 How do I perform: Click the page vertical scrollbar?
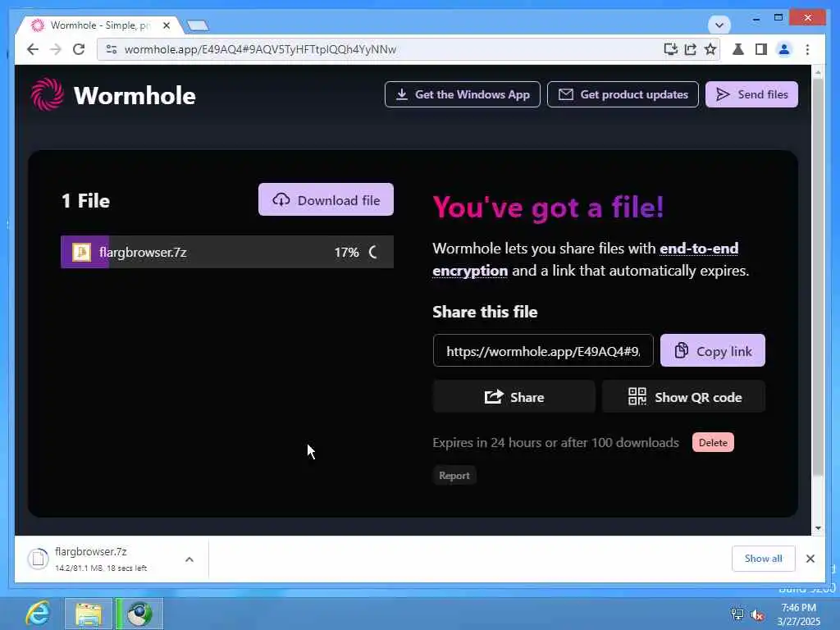(x=818, y=276)
